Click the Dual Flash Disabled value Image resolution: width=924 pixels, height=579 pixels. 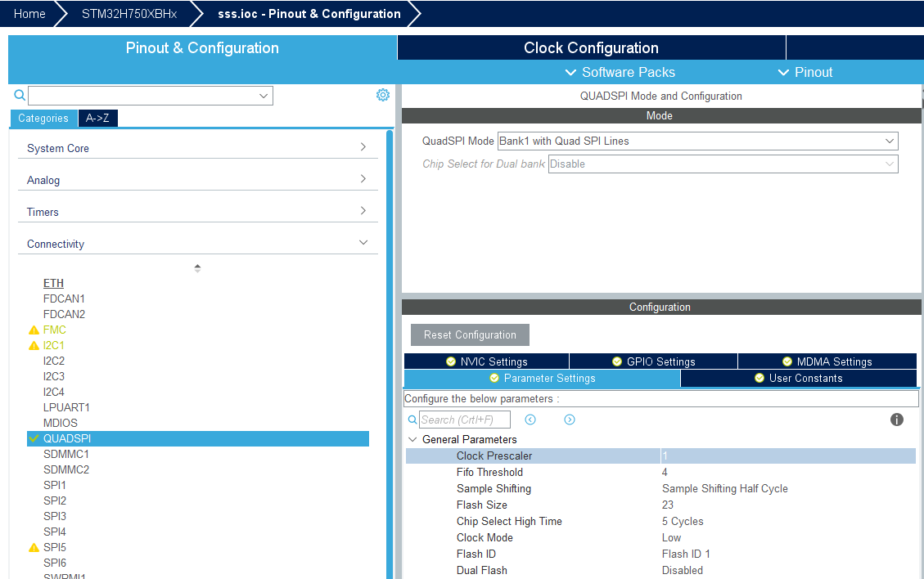click(683, 570)
